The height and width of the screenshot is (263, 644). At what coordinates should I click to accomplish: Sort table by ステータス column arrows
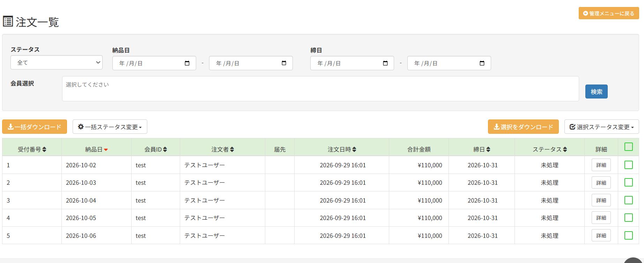click(565, 149)
